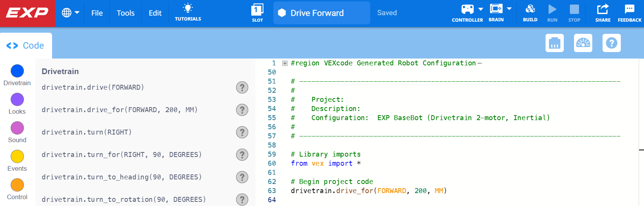Open the File menu
The height and width of the screenshot is (206, 644).
pos(97,13)
